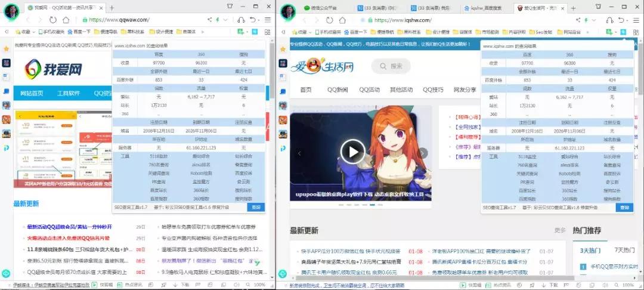Click blue SEO extension icon in left window
This screenshot has width=644, height=290.
pos(255,32)
